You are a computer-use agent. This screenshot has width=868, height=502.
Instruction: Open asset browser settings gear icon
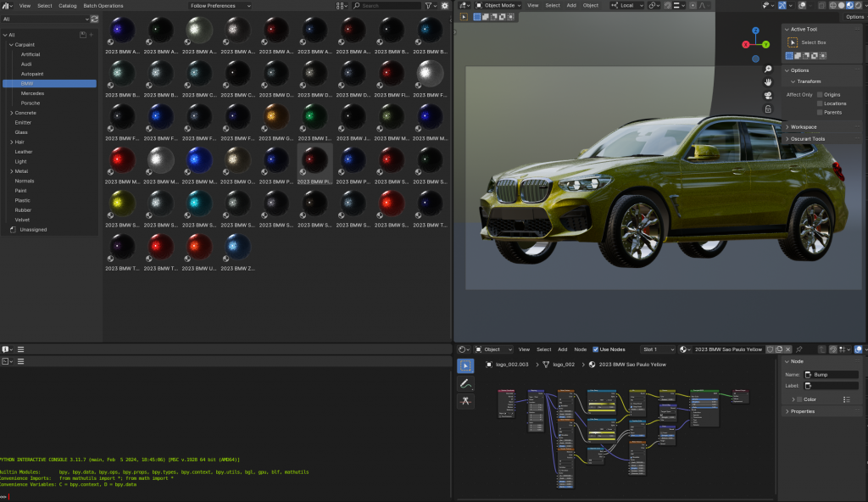pyautogui.click(x=445, y=5)
